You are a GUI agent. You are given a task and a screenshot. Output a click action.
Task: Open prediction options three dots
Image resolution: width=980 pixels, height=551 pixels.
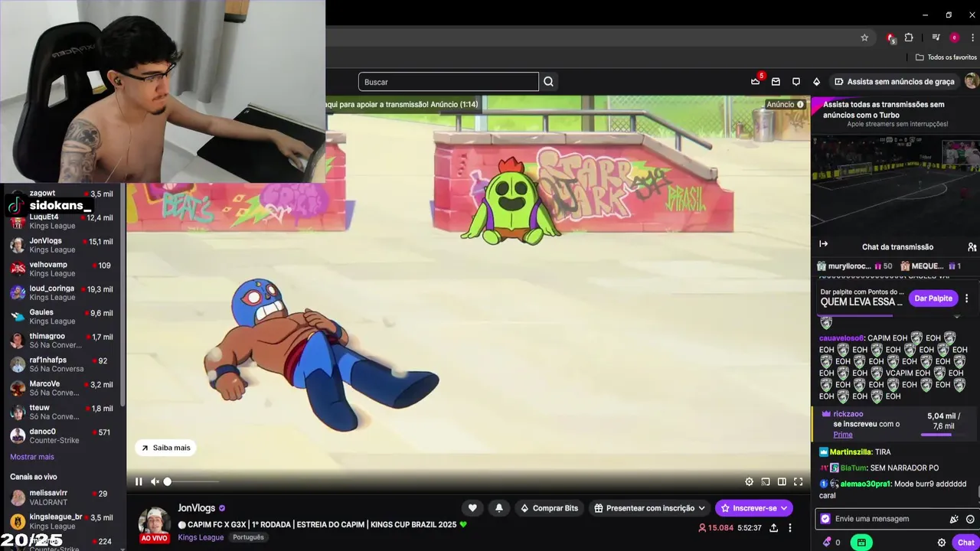[967, 298]
